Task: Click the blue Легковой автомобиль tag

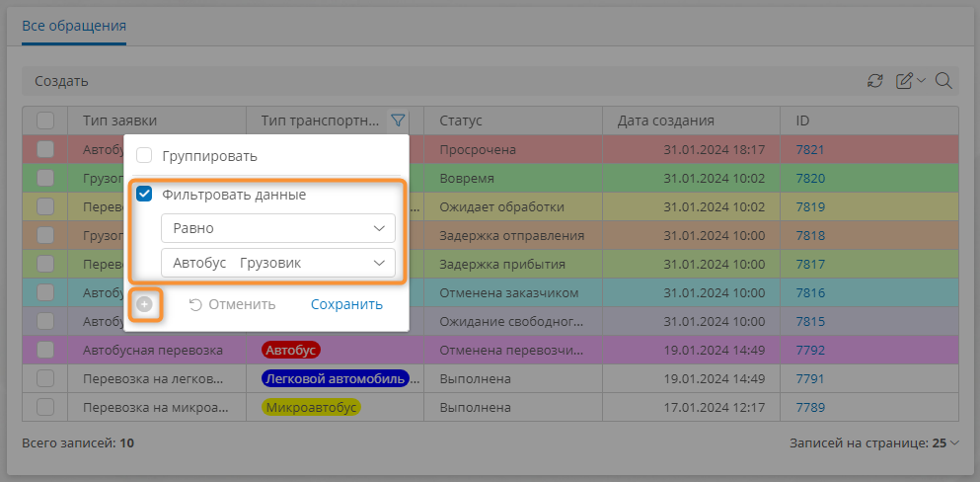Action: pos(336,379)
